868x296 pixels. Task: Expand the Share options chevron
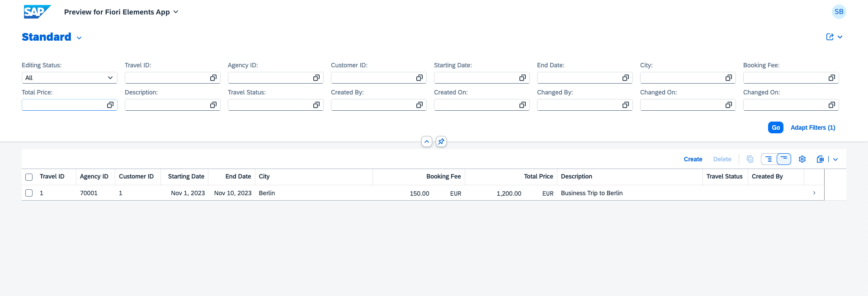tap(840, 37)
